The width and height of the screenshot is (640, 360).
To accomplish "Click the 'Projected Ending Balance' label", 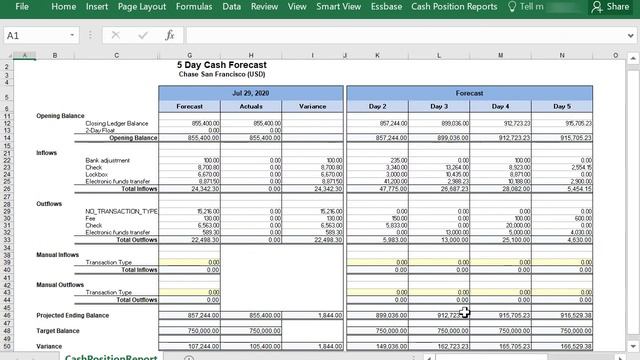I will point(73,316).
